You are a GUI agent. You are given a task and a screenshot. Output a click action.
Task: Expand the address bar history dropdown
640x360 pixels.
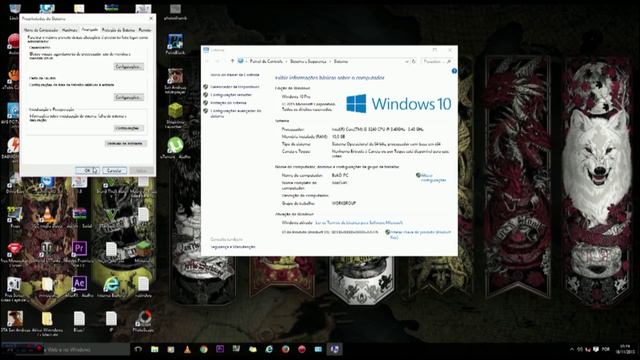tap(407, 61)
